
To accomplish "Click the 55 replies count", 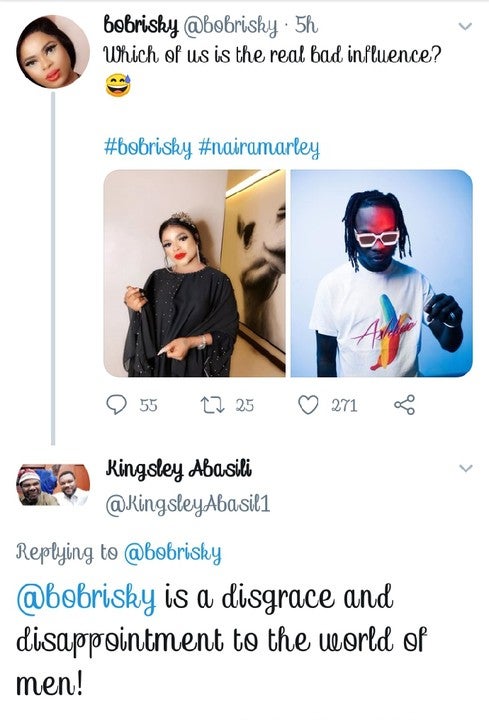I will tap(148, 405).
